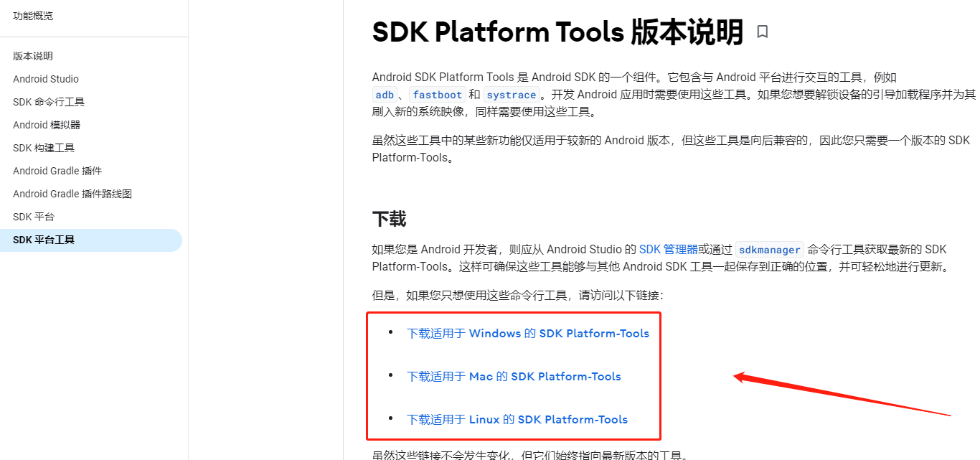Open the sidebar item Android Gradle 插件
980x460 pixels.
57,171
